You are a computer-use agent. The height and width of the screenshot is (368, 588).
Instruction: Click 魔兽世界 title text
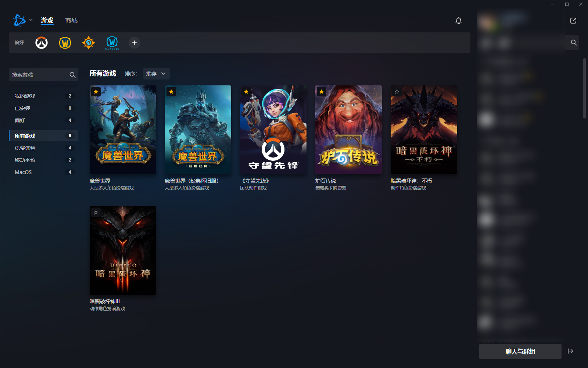point(100,181)
